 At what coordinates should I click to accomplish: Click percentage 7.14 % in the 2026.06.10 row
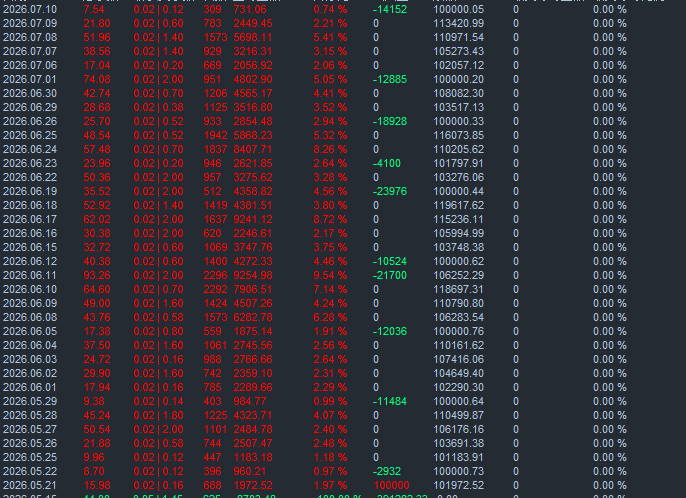(x=330, y=289)
